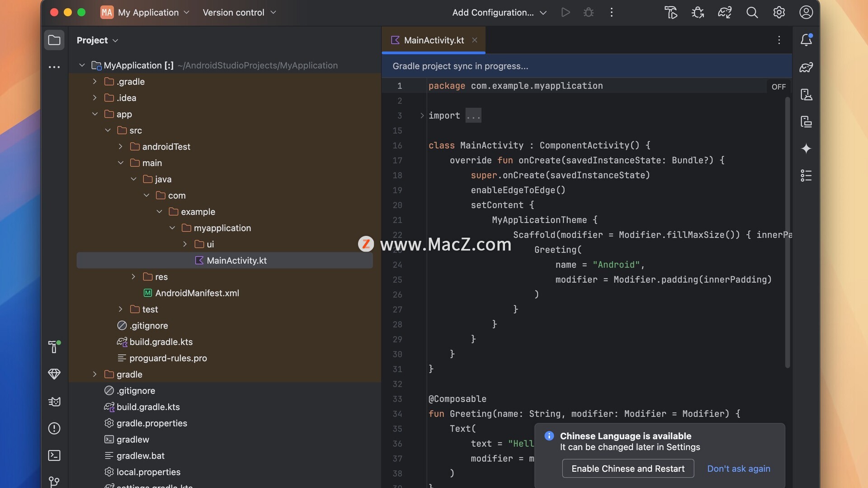Expand the folded import block
Viewport: 868px width, 488px height.
[x=422, y=116]
